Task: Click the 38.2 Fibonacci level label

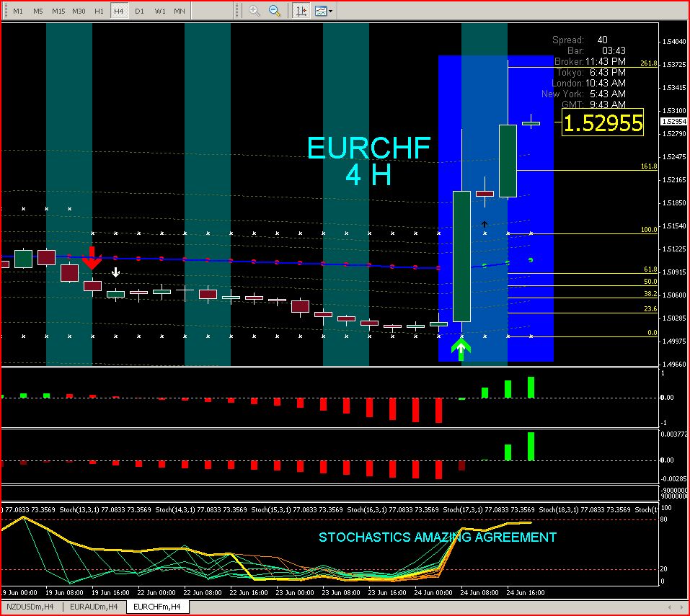Action: 650,294
